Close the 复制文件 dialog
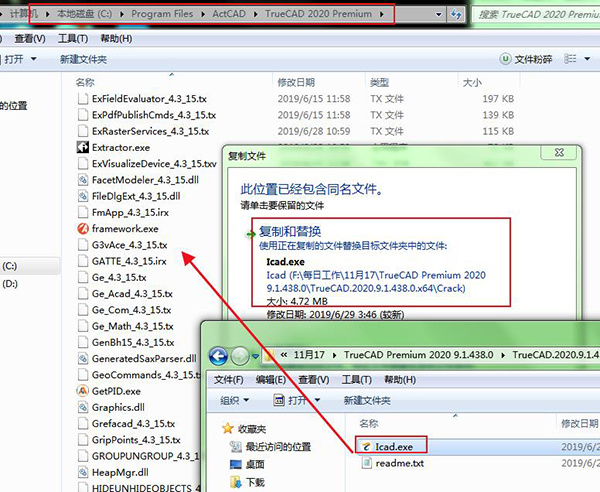The width and height of the screenshot is (600, 492). tap(559, 152)
